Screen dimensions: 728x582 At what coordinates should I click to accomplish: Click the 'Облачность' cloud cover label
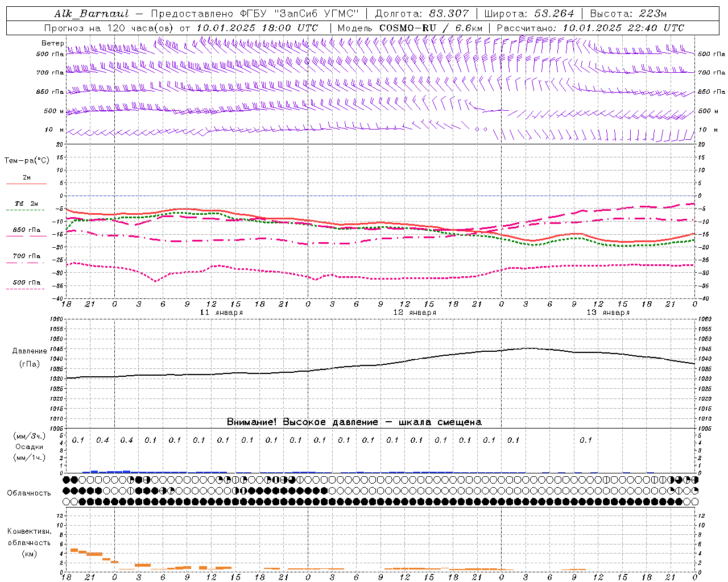click(29, 493)
